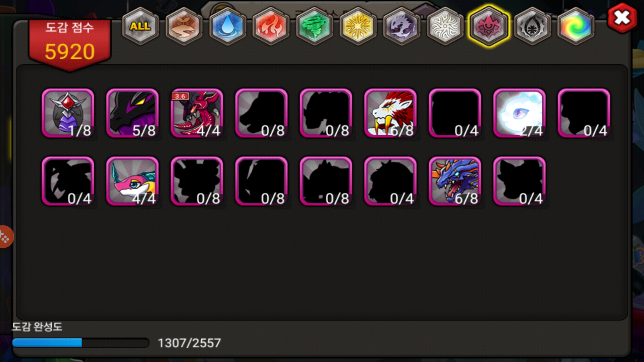The width and height of the screenshot is (644, 362).
Task: Select the ALL element filter hexagon
Action: coord(140,26)
